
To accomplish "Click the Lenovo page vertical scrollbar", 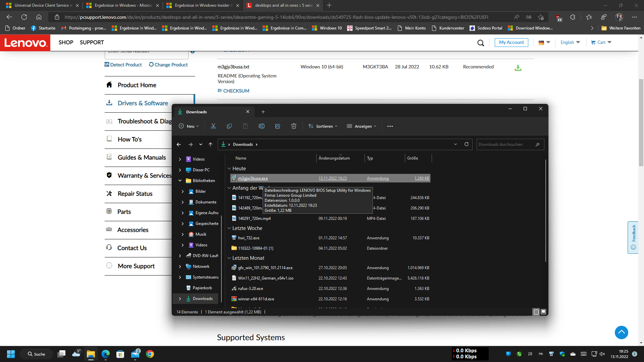I will [x=641, y=122].
